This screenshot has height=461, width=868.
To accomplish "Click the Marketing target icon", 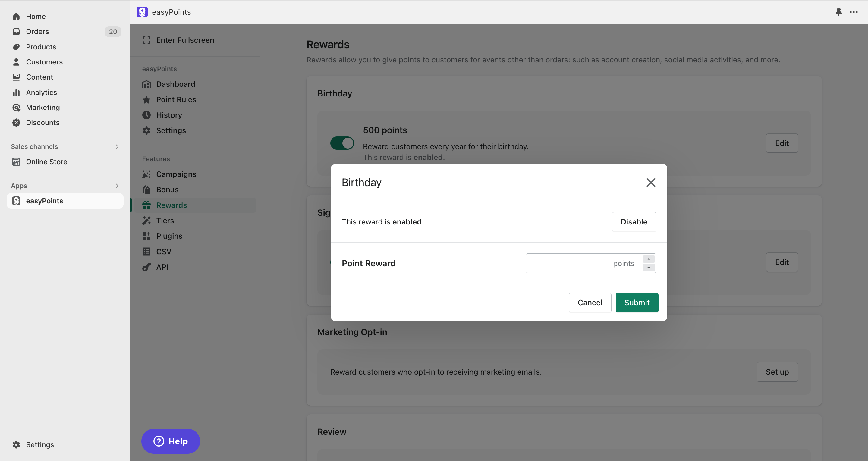I will (x=16, y=108).
